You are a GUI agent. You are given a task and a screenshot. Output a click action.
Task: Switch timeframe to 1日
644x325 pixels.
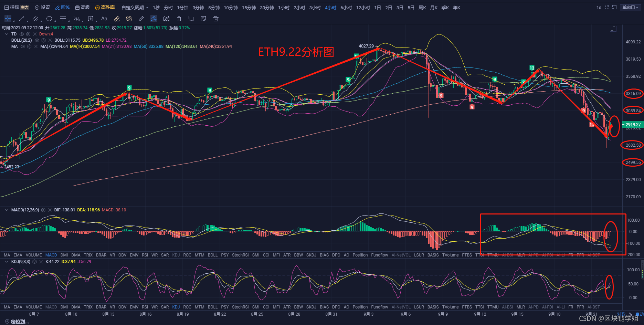(378, 8)
